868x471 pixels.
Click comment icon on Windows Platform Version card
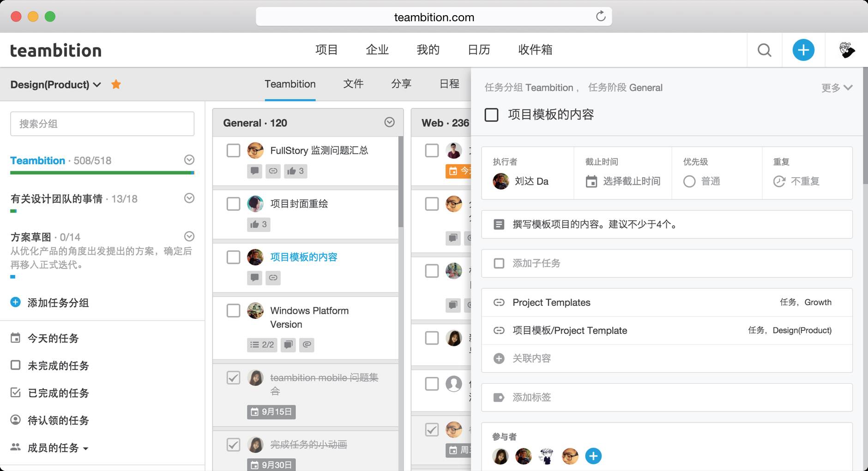[x=288, y=345]
